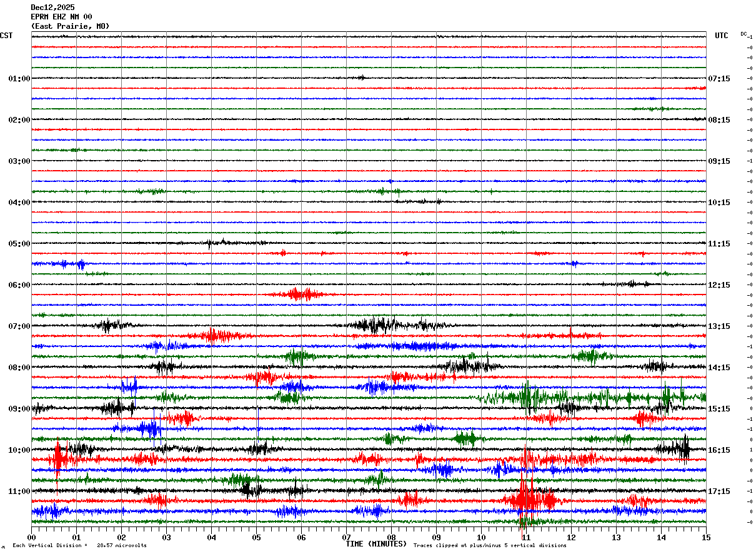Viewport: 756px width, 554px height.
Task: Click the 14:15 UTC row label
Action: (x=719, y=368)
